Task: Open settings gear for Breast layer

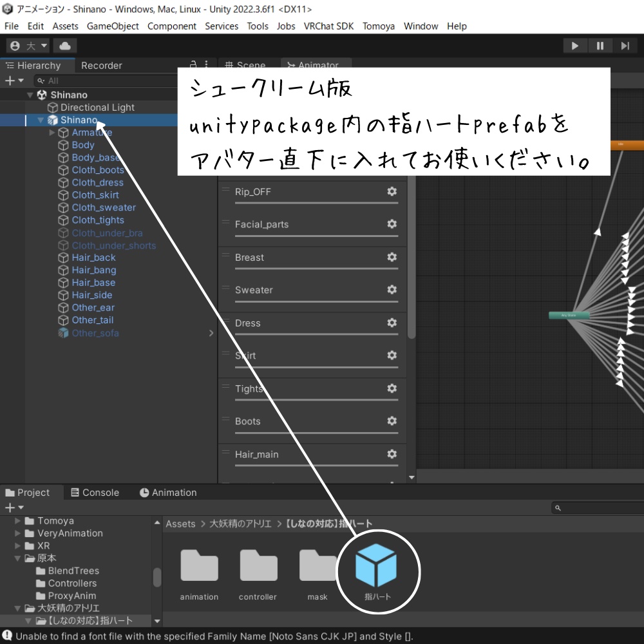Action: tap(392, 257)
